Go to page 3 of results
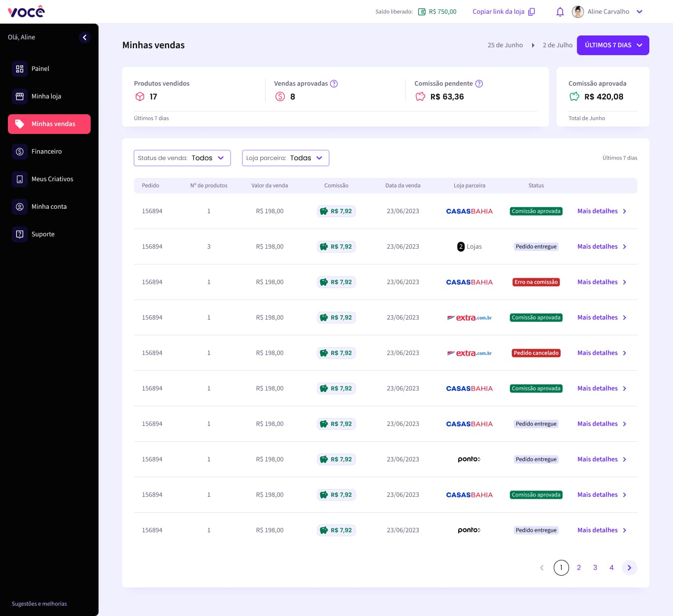The image size is (673, 616). [x=595, y=568]
